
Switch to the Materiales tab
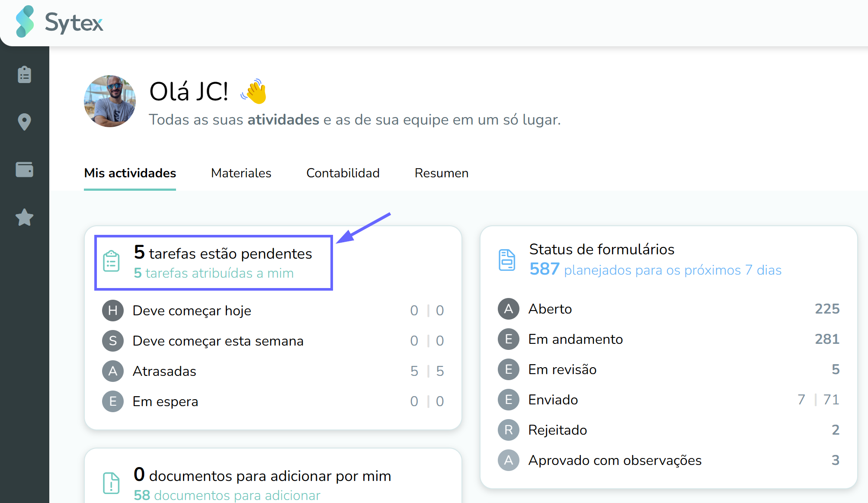241,173
